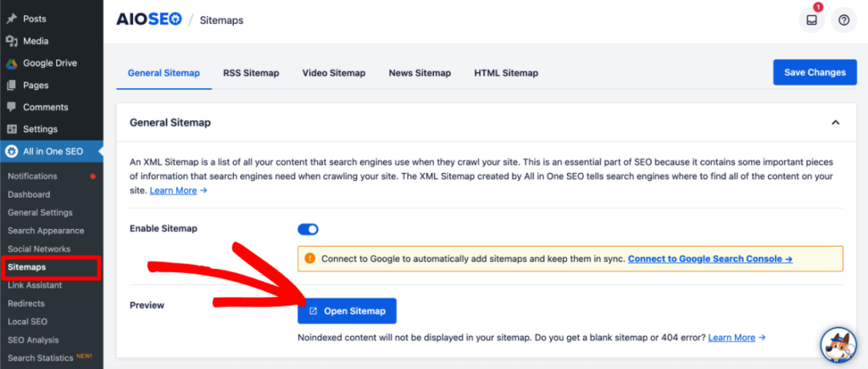Click the Sitemaps breadcrumb text in header
Viewport: 868px width, 369px height.
[x=221, y=20]
